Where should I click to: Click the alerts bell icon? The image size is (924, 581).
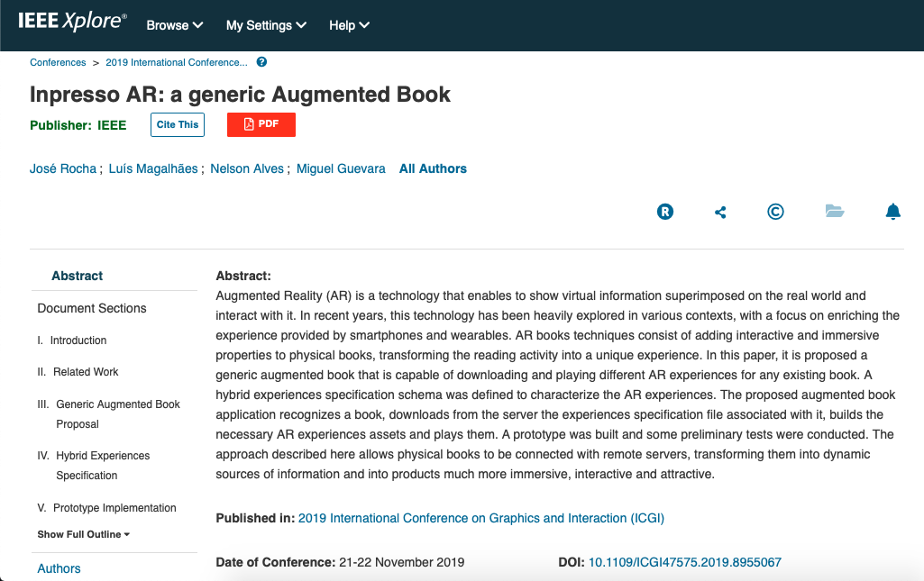(x=892, y=212)
